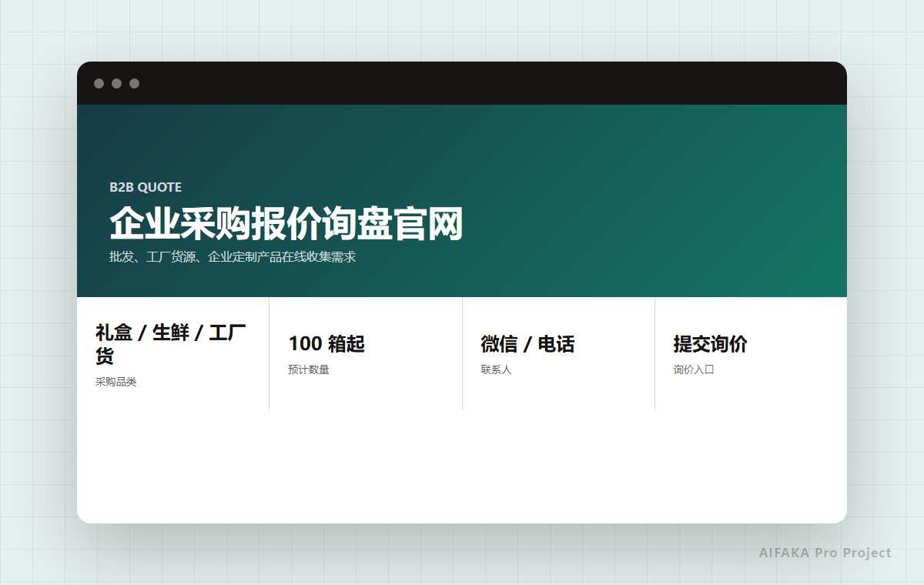
Task: Click the '采购品类' caption
Action: point(116,382)
